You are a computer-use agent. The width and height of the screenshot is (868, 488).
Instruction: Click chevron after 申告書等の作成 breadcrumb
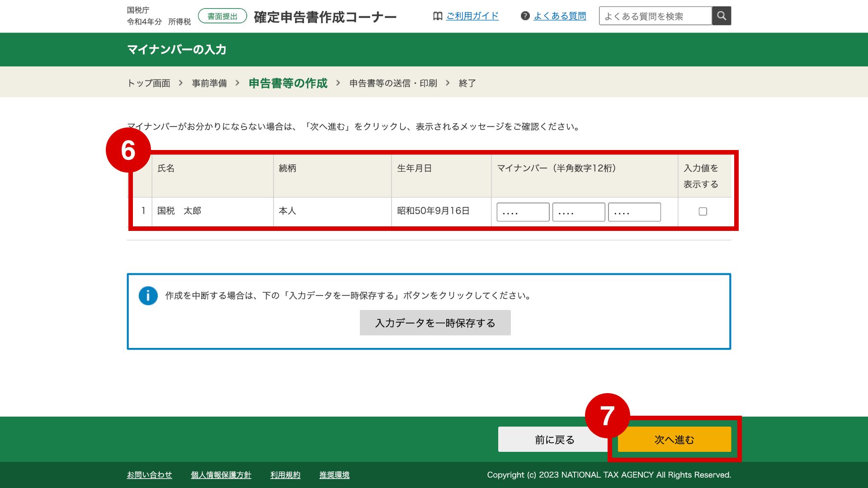pyautogui.click(x=338, y=83)
